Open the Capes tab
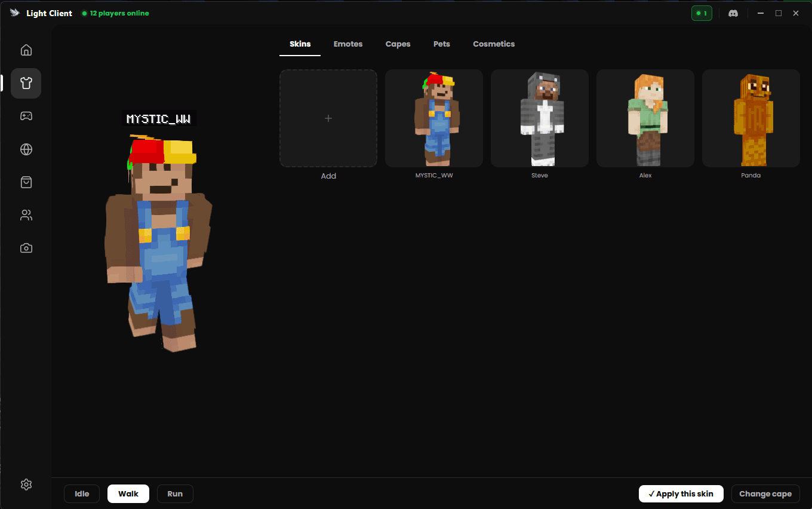The image size is (812, 509). coord(398,44)
